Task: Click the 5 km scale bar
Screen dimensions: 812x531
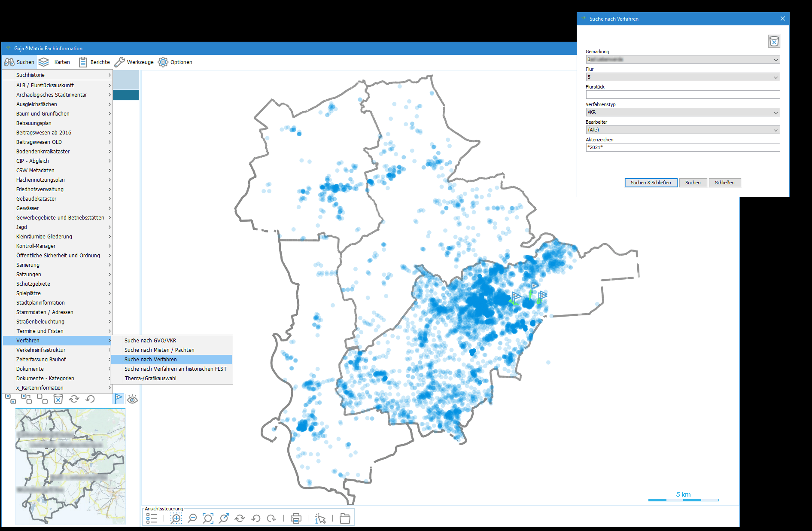Action: [x=683, y=500]
